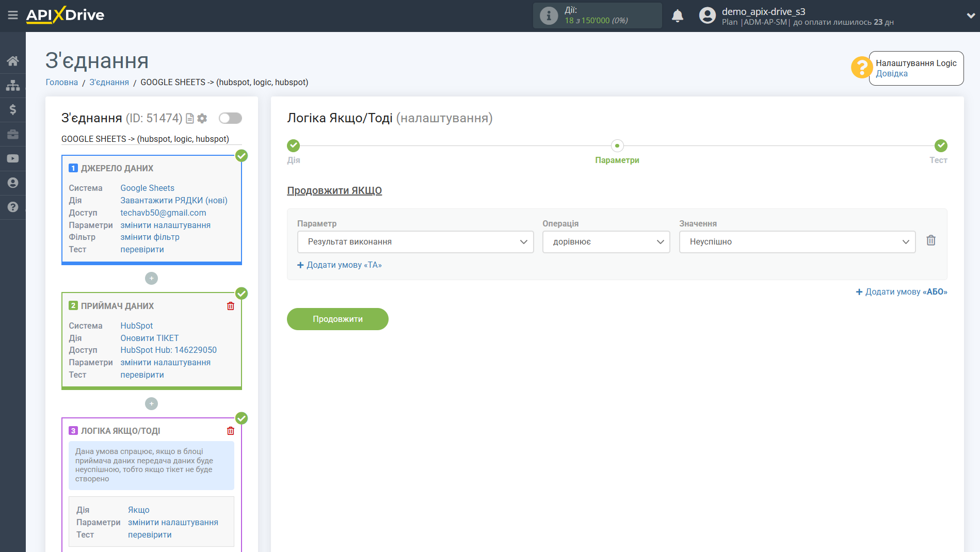Screen dimensions: 980x552
Task: Open the help question sidebar icon
Action: [x=13, y=207]
